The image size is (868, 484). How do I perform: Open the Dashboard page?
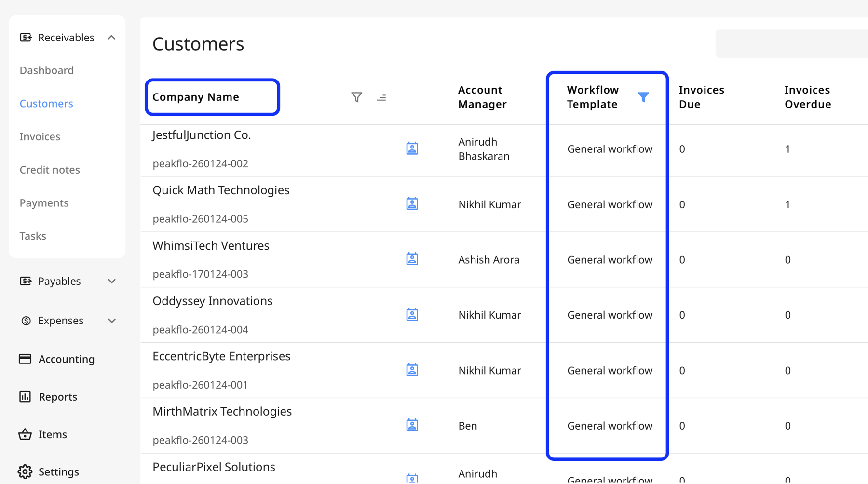[x=46, y=70]
